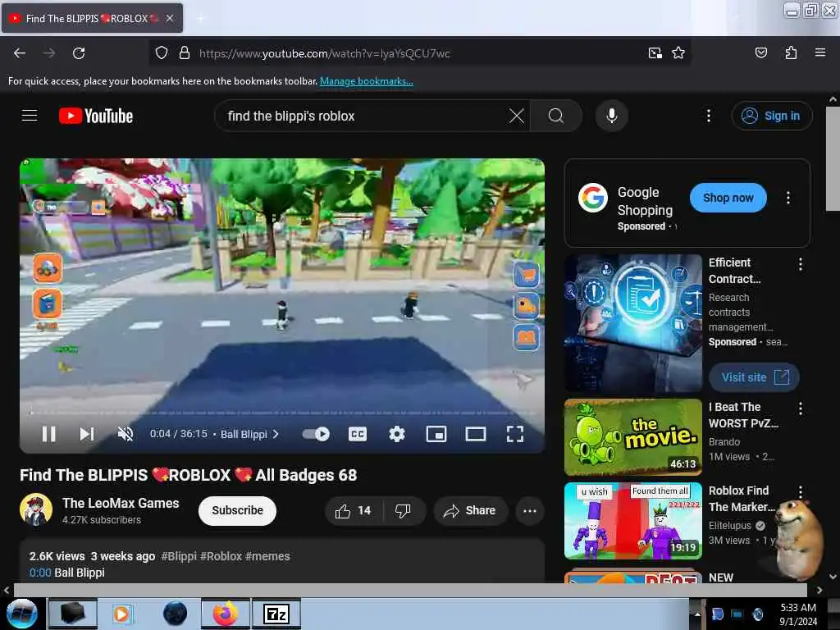Image resolution: width=840 pixels, height=630 pixels.
Task: Pause the video with the pause button
Action: tap(48, 434)
